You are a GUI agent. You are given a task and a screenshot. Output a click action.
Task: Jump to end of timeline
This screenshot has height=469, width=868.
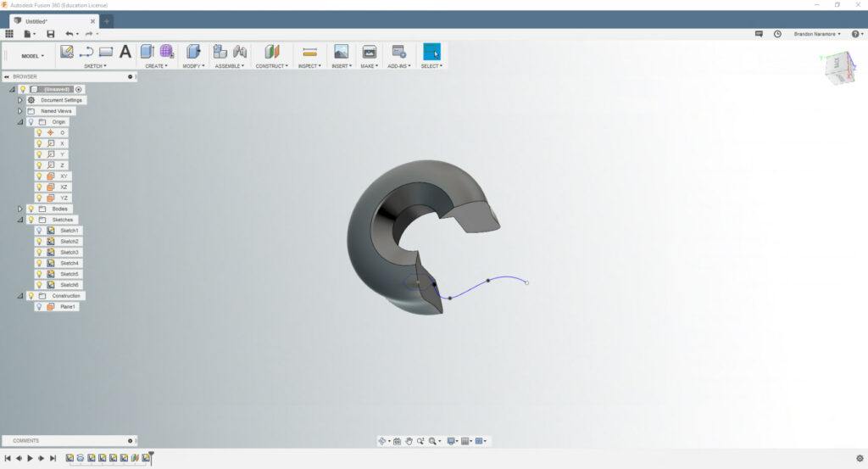[x=53, y=458]
